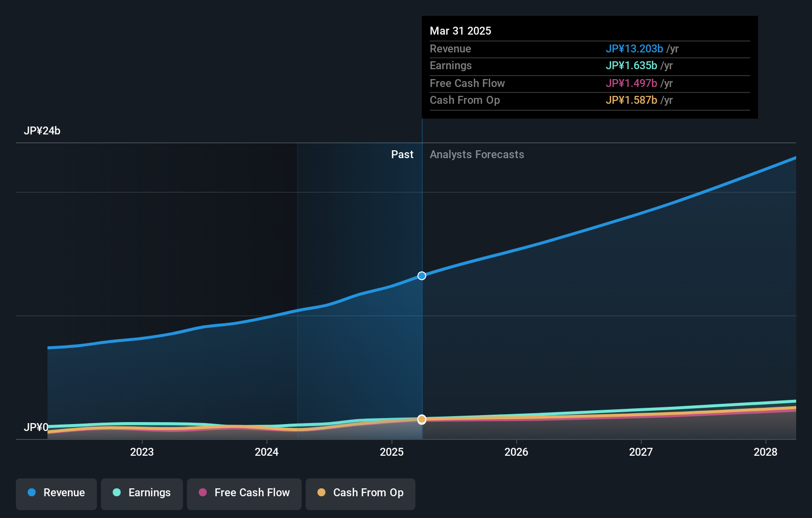Click the Earnings row label in the tooltip
The height and width of the screenshot is (518, 812).
(x=451, y=66)
